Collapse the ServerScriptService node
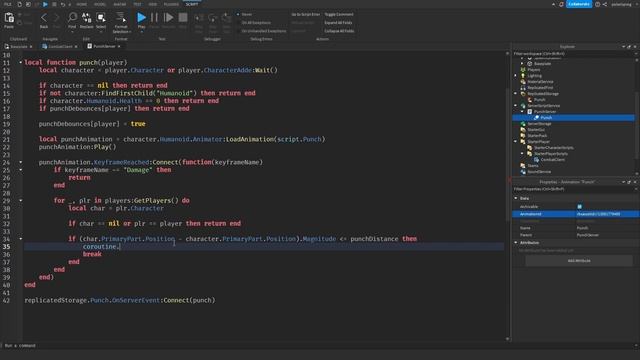640x360 pixels. (x=516, y=106)
